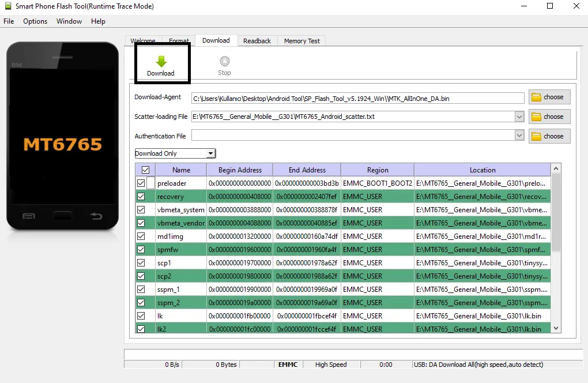Click the scp1 partition name
The height and width of the screenshot is (383, 588).
(164, 263)
